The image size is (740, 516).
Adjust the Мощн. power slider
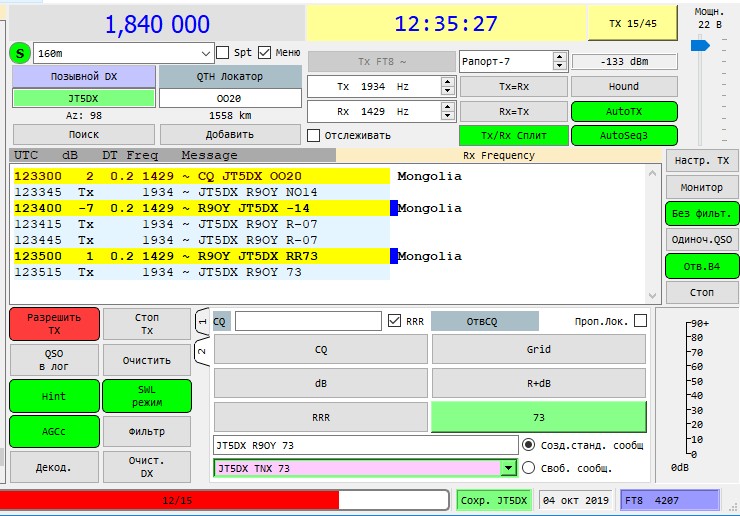click(700, 45)
